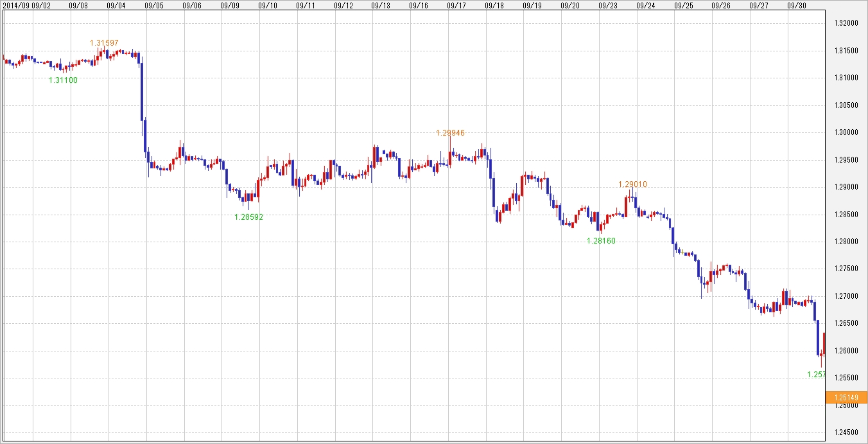Select the 1.29946 high price marker
The width and height of the screenshot is (868, 444).
(x=450, y=133)
